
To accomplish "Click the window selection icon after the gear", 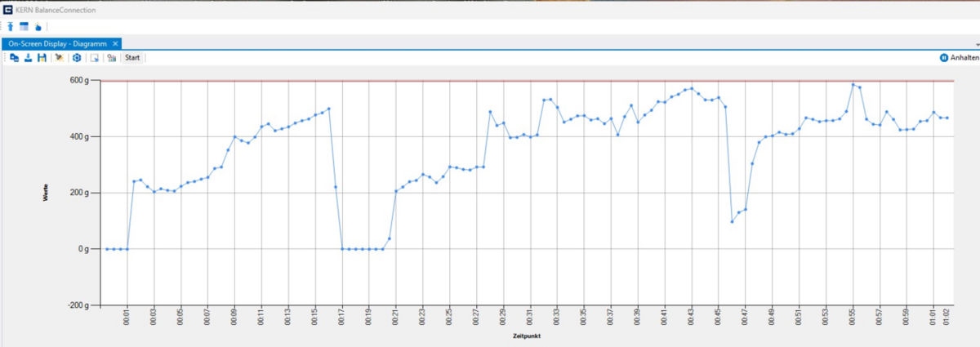I will pyautogui.click(x=95, y=58).
